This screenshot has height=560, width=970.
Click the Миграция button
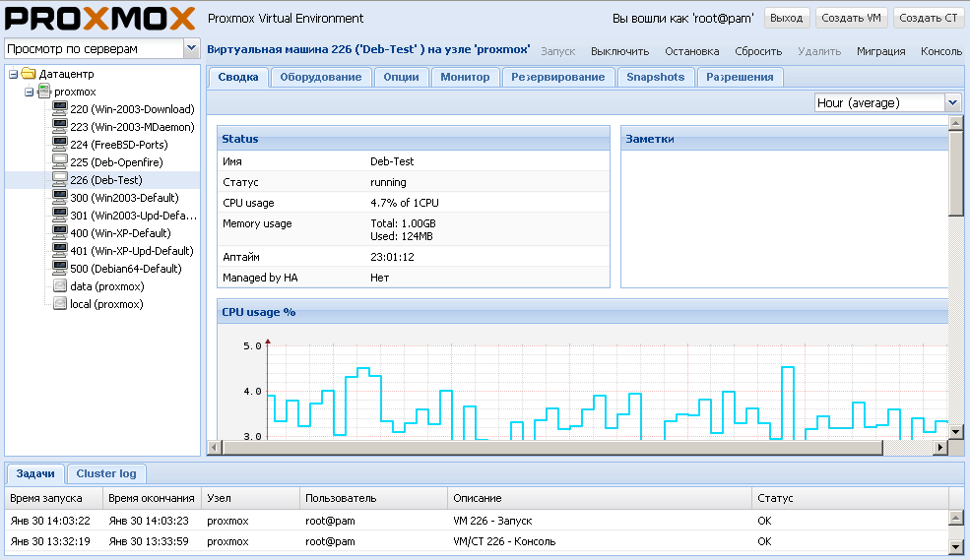point(881,51)
